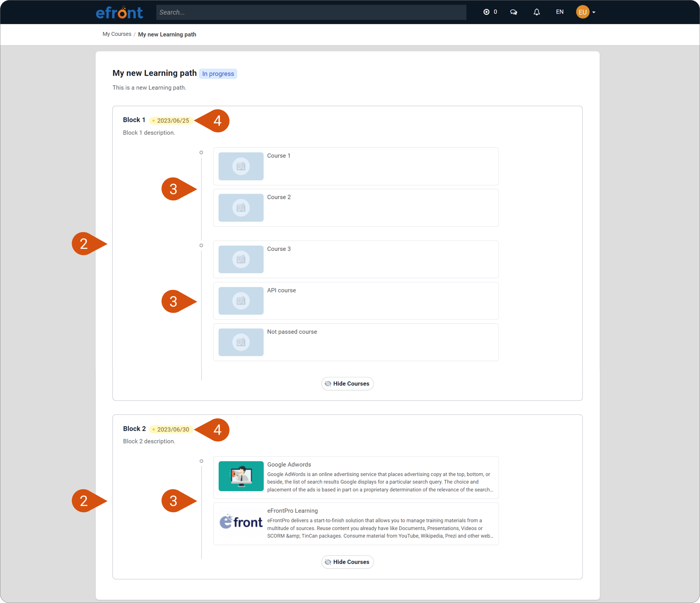The width and height of the screenshot is (700, 603).
Task: Click the Course 1 placeholder book thumbnail
Action: click(241, 166)
